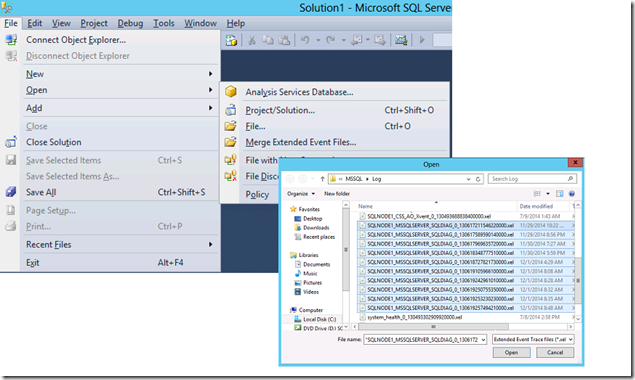Screen dimensions: 635x380
Task: Open the Extended Event Trace files filter dropdown
Action: point(571,339)
